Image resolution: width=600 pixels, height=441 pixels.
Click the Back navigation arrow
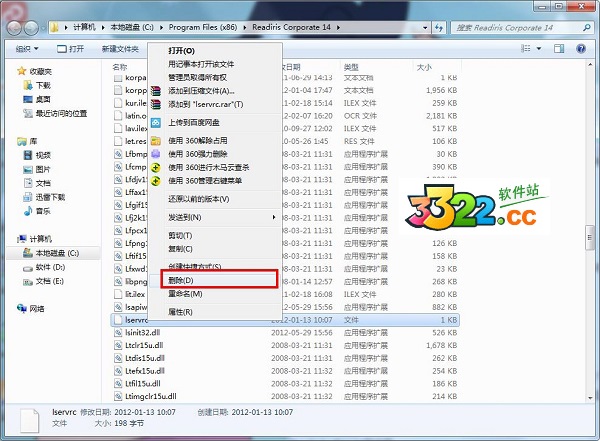pos(15,28)
